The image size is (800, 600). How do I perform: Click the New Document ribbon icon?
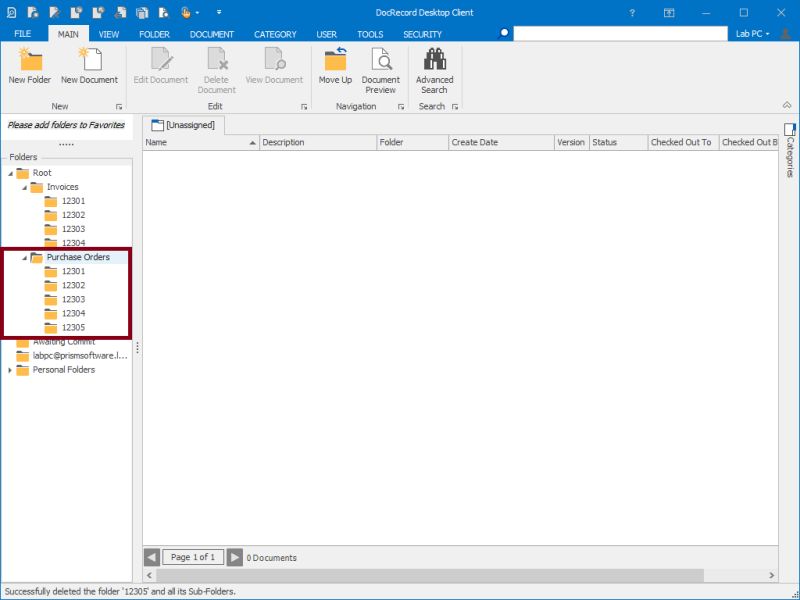click(x=90, y=59)
